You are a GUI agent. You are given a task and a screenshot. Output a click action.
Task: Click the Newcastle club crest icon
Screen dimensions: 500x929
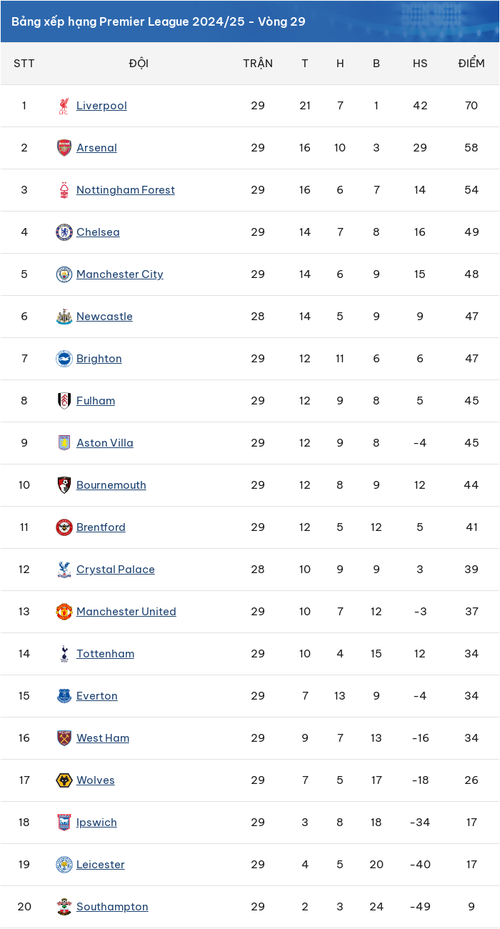coord(64,316)
